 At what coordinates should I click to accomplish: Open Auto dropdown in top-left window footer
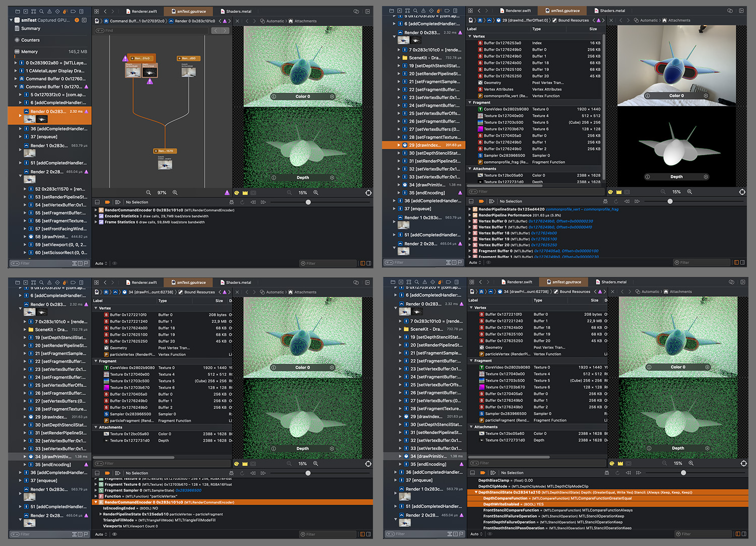coord(101,263)
